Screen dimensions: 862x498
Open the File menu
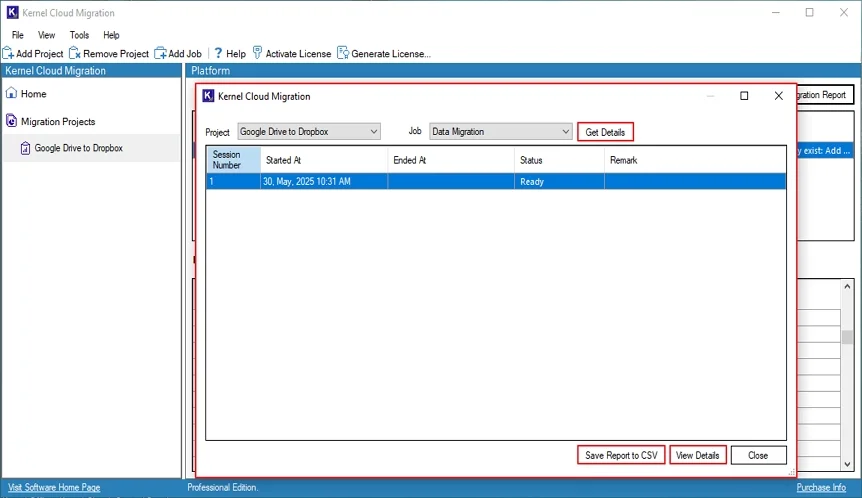tap(18, 35)
